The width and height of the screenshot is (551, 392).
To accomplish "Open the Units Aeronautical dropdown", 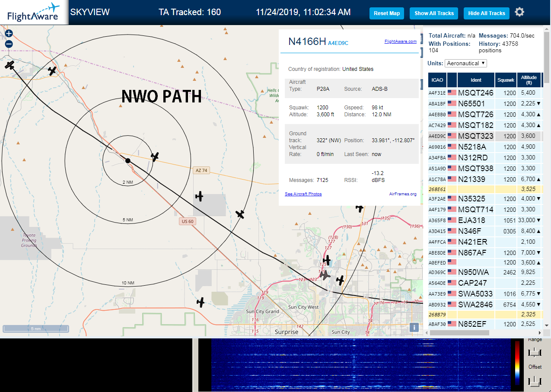I will pos(466,63).
